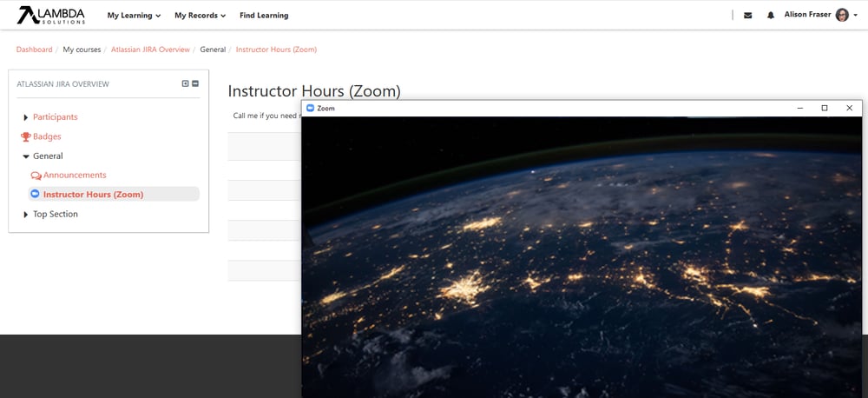
Task: Open Instructor Hours (Zoom) breadcrumb link
Action: (276, 50)
